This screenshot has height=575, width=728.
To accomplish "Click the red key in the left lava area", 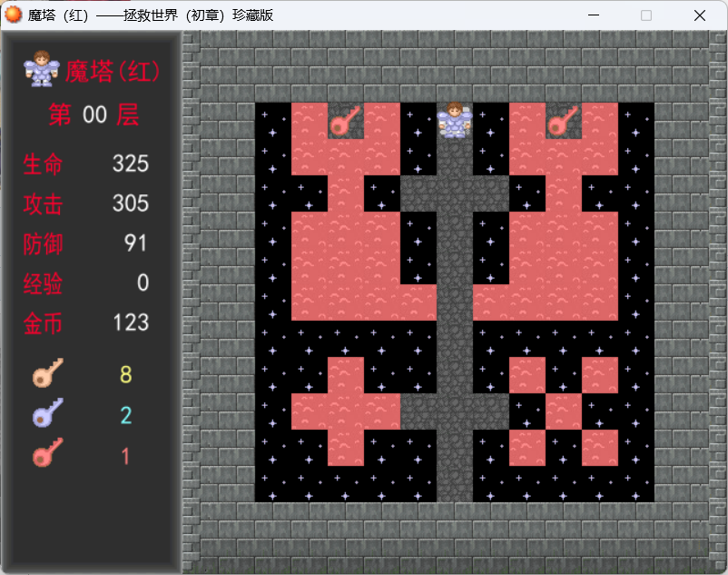I will 345,121.
